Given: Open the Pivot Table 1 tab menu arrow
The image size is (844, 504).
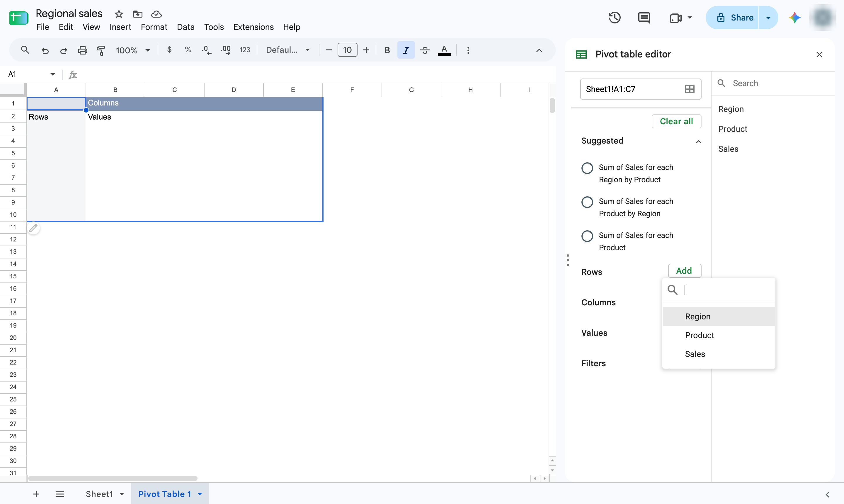Looking at the screenshot, I should [x=200, y=494].
